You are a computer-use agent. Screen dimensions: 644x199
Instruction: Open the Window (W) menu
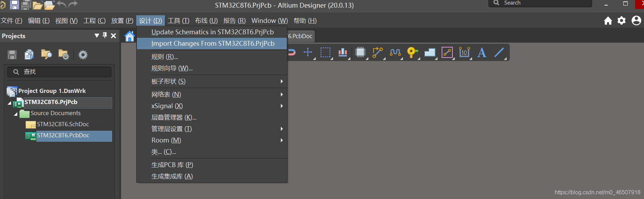(x=269, y=21)
